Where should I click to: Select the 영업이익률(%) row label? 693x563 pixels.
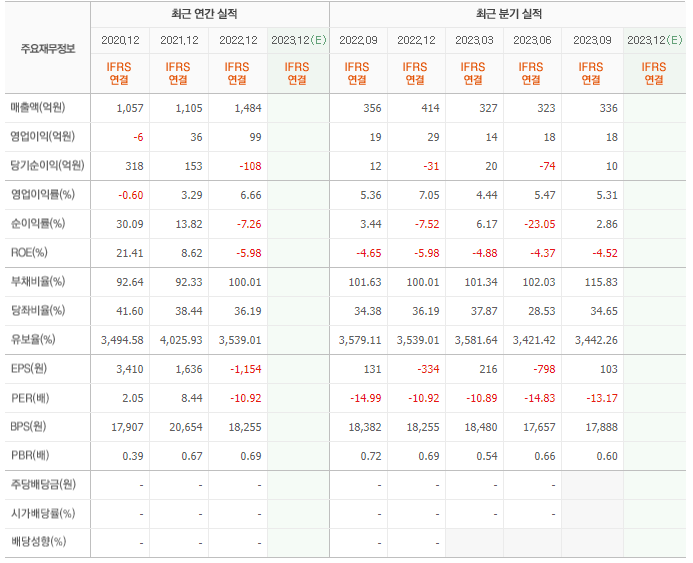(43, 194)
